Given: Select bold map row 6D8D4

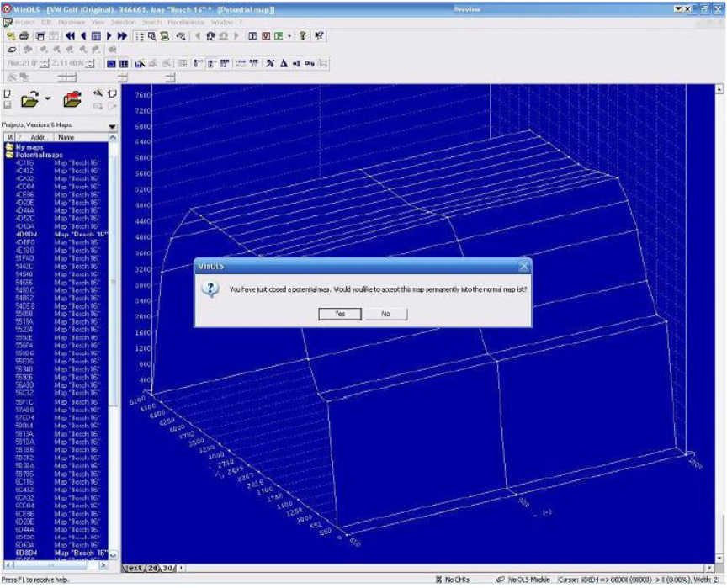Looking at the screenshot, I should pyautogui.click(x=56, y=554).
